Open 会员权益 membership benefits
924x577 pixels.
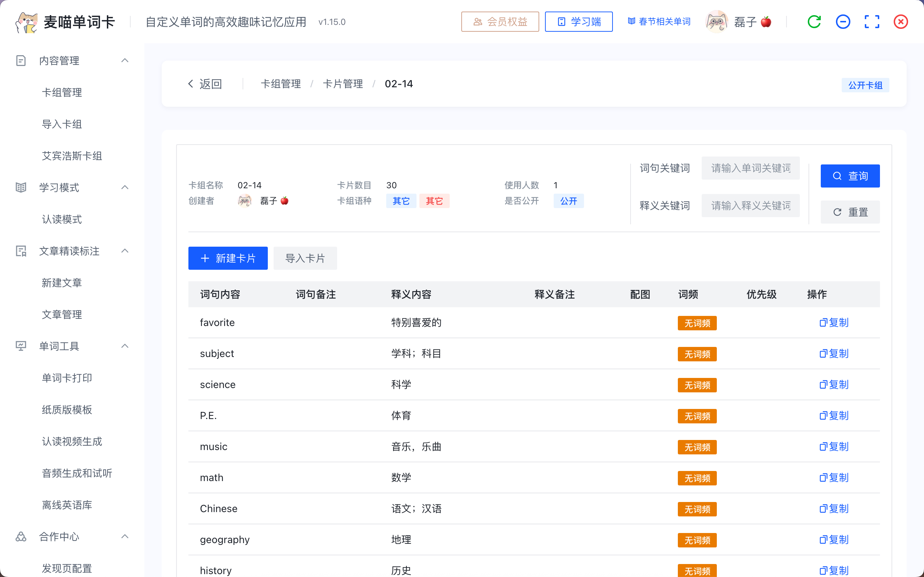tap(500, 22)
